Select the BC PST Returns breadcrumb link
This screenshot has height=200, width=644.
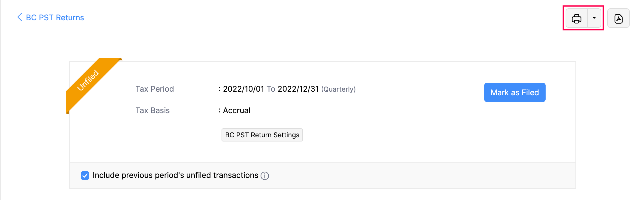[55, 17]
